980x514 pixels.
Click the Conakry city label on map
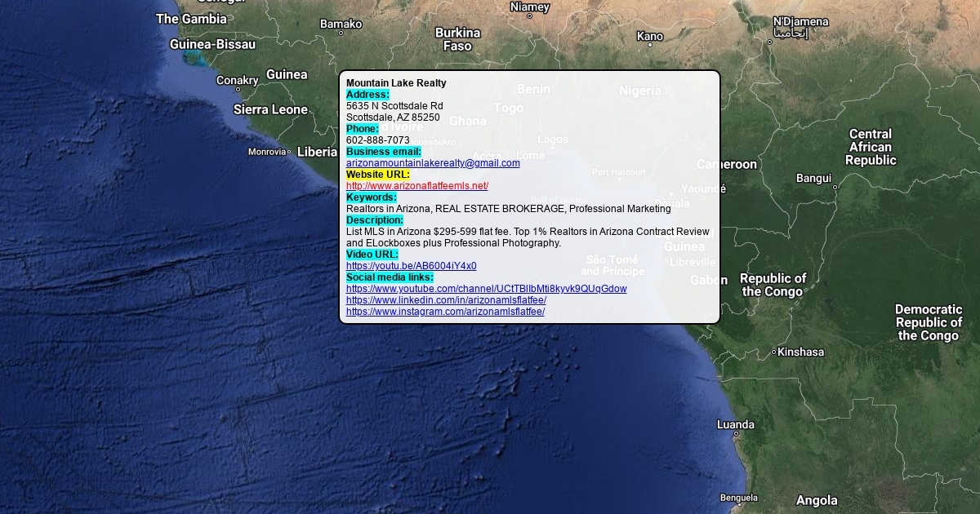[238, 80]
